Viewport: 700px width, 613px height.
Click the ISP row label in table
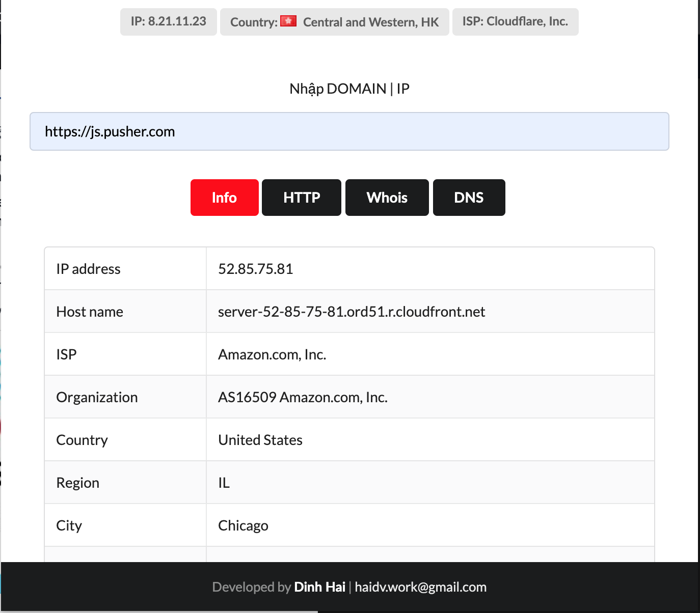pos(66,354)
